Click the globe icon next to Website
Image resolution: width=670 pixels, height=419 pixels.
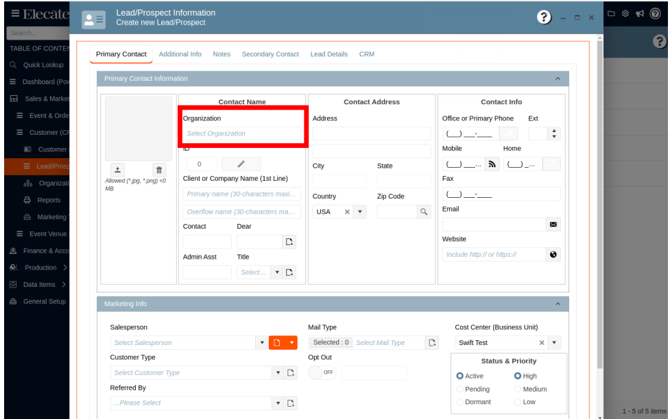[553, 255]
